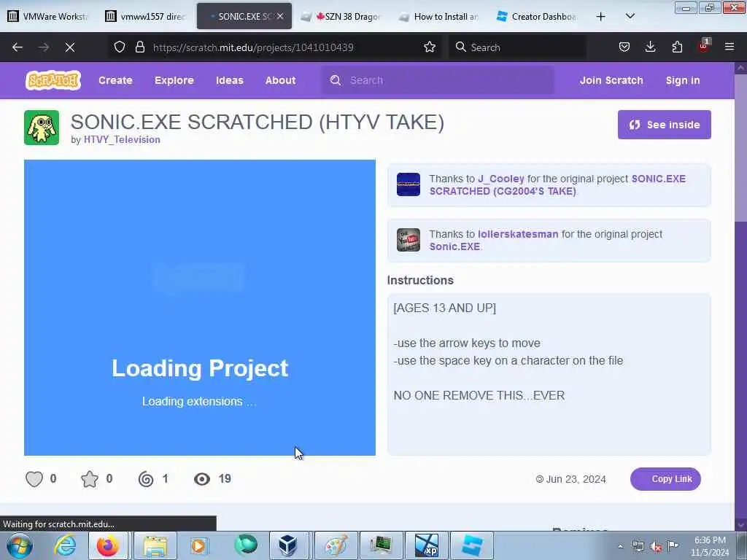Click the taskbar clock showing 6:36 PM
Viewport: 747px width, 560px height.
(x=709, y=546)
